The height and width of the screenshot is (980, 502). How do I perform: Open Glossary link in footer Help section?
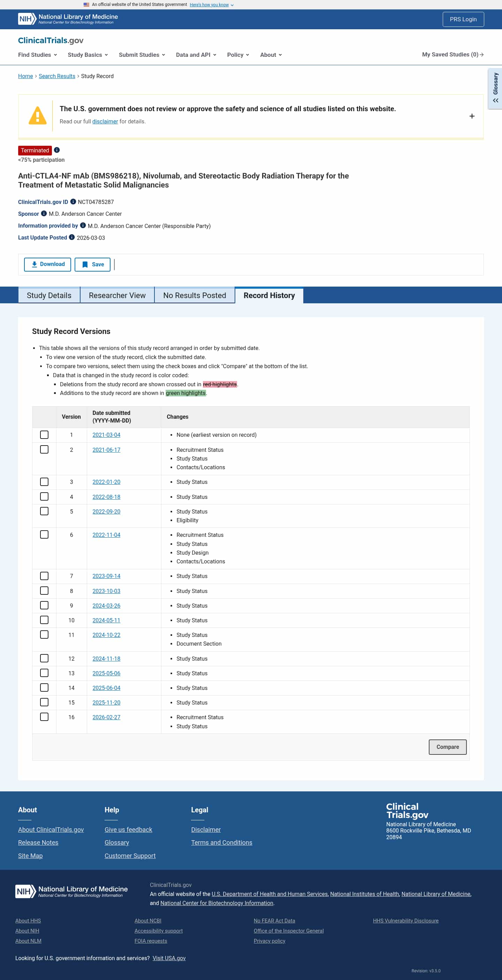tap(117, 842)
